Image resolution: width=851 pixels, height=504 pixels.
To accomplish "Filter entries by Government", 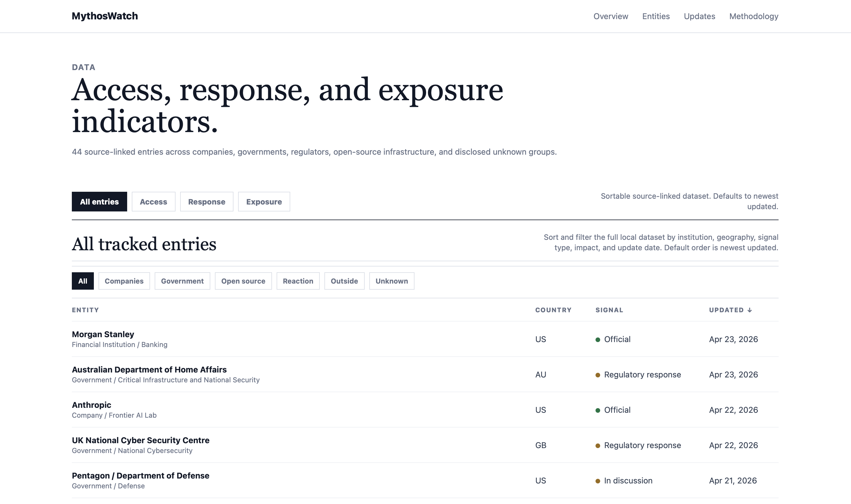I will (182, 281).
